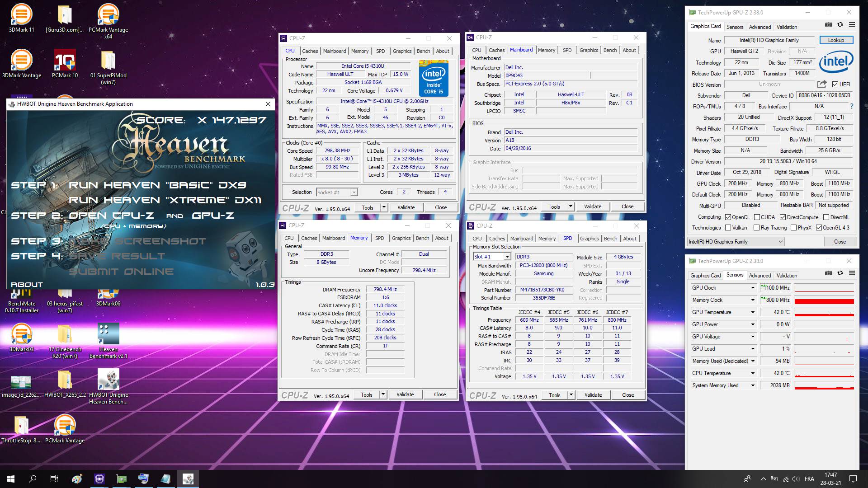This screenshot has width=868, height=488.
Task: Click Tools button in CPU-Z SPD window
Action: [554, 395]
